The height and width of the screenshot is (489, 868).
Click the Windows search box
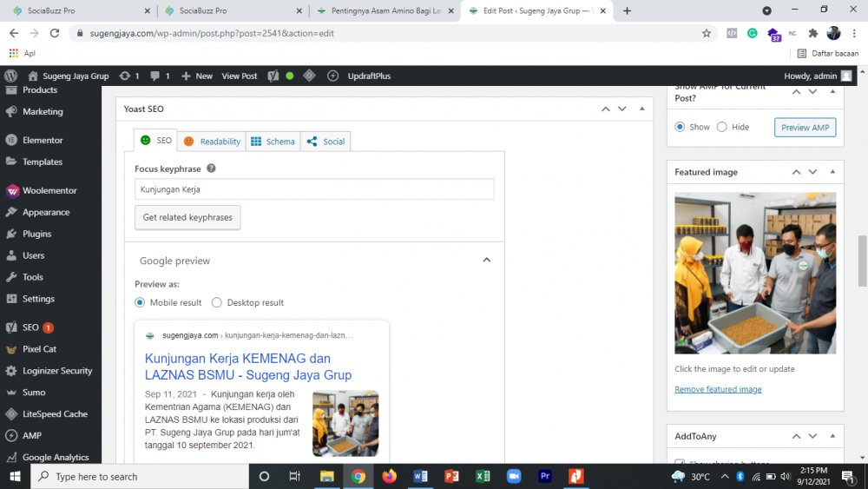140,476
